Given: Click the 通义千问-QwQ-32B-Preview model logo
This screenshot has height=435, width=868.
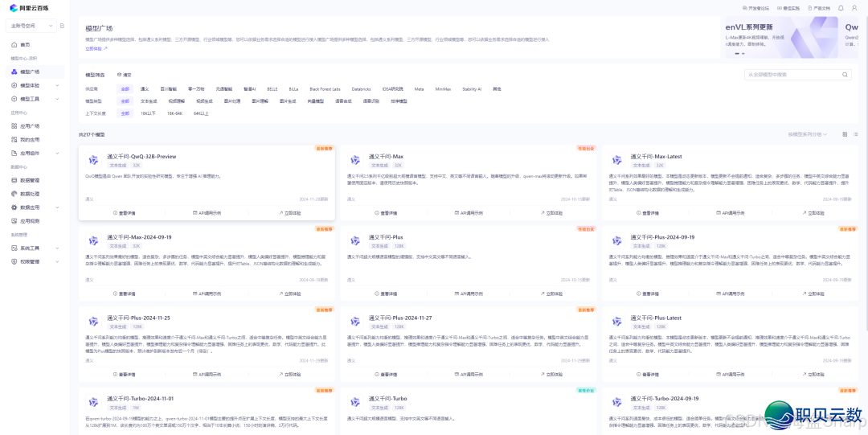Looking at the screenshot, I should point(93,160).
